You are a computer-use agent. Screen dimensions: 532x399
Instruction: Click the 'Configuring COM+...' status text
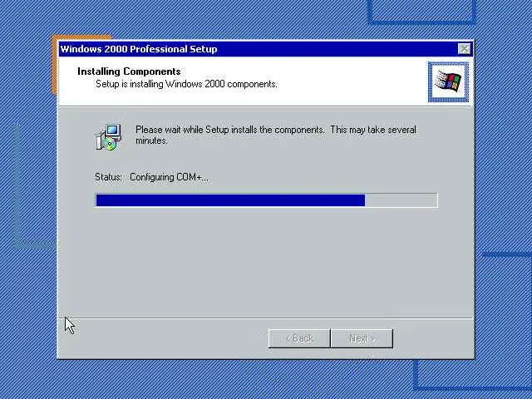point(169,177)
